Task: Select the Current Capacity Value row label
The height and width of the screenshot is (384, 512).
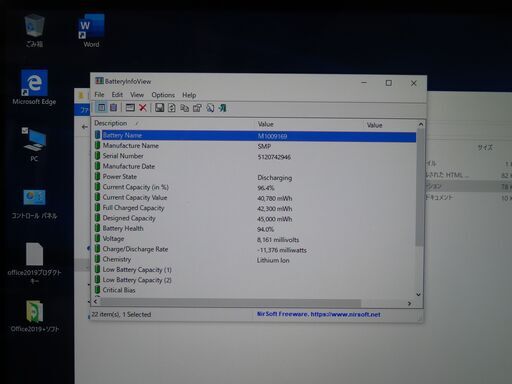Action: coord(135,197)
